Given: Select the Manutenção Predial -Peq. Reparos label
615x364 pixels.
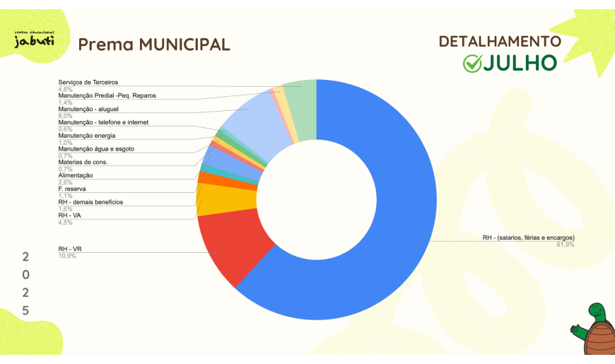Looking at the screenshot, I should point(107,95).
